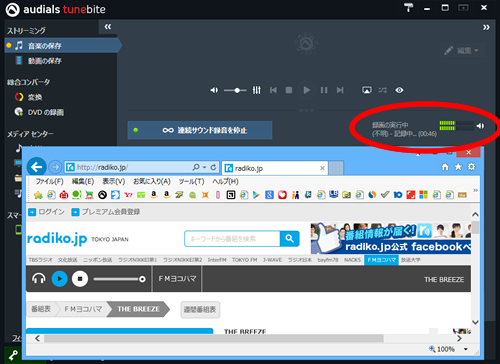Close the radiko.jp browser tab
500x364 pixels.
322,168
